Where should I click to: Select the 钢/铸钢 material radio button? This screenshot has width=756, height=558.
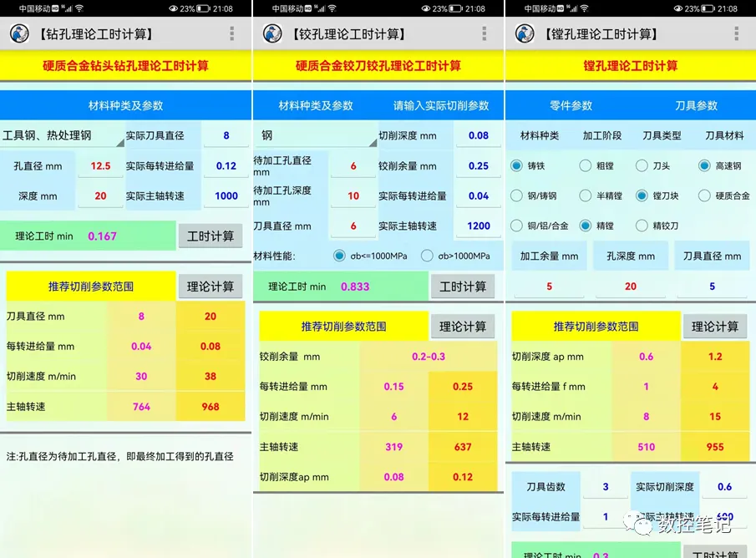click(x=516, y=195)
